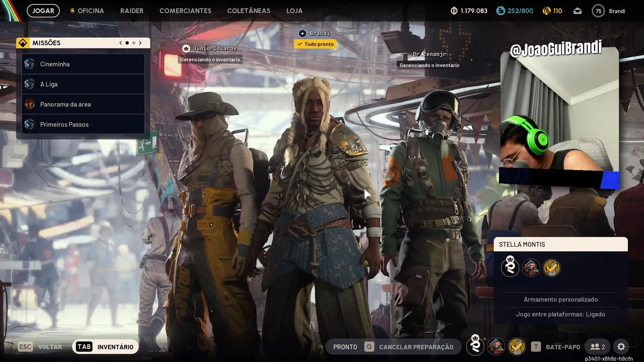Open the mail inbox icon
Viewport: 644px width, 362px height.
(x=577, y=11)
